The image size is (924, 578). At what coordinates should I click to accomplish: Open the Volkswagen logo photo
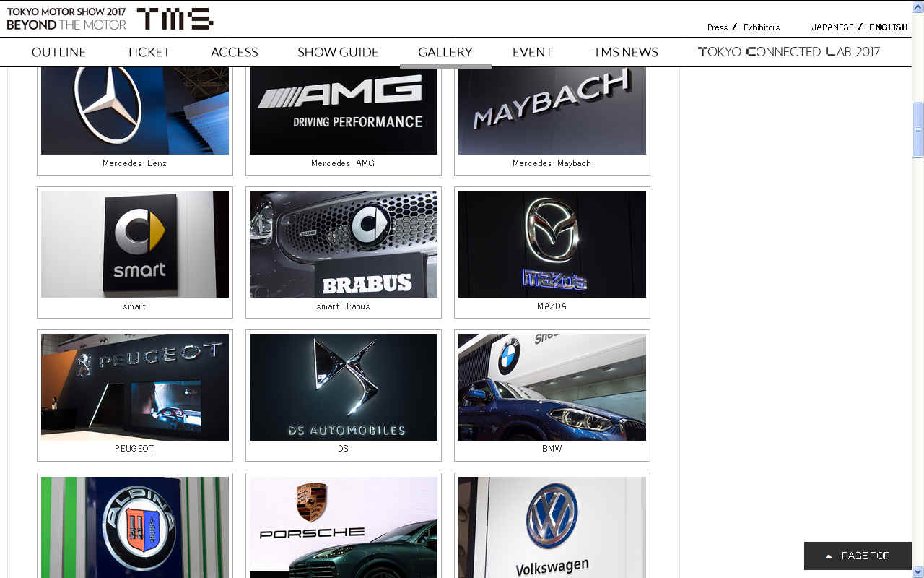pos(552,527)
